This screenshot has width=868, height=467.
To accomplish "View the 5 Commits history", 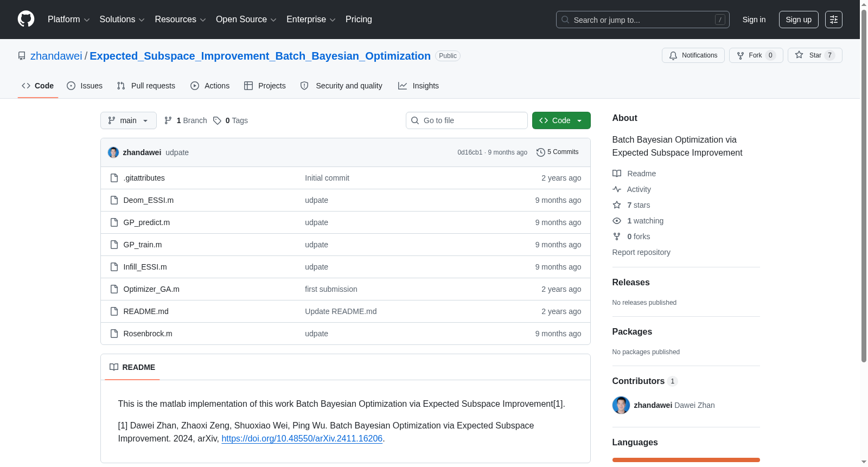I will click(558, 152).
